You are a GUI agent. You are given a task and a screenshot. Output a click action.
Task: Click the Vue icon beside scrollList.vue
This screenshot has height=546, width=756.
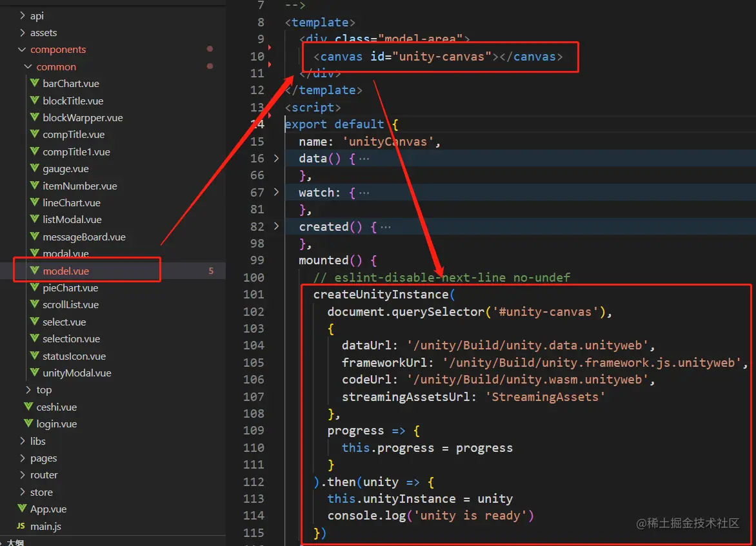point(35,304)
